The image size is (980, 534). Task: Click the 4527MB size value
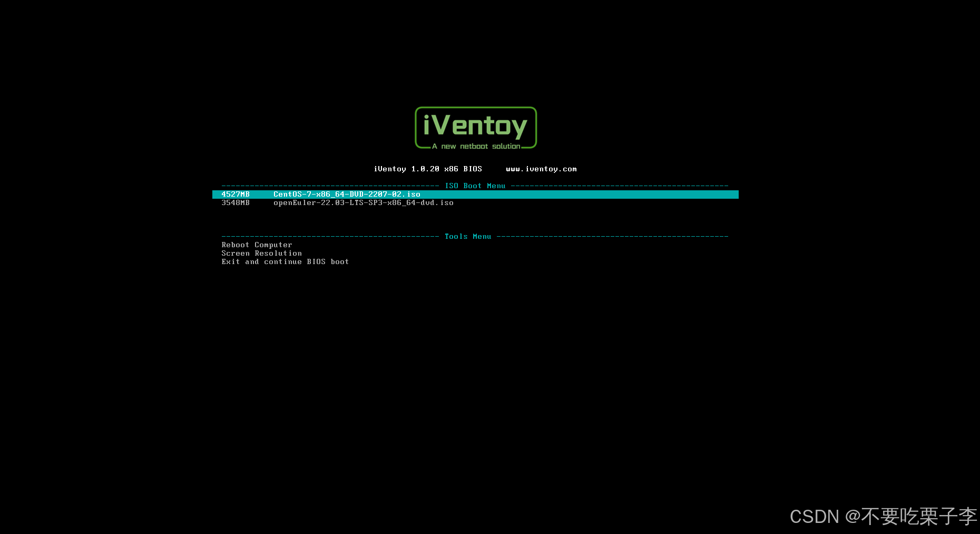click(236, 195)
